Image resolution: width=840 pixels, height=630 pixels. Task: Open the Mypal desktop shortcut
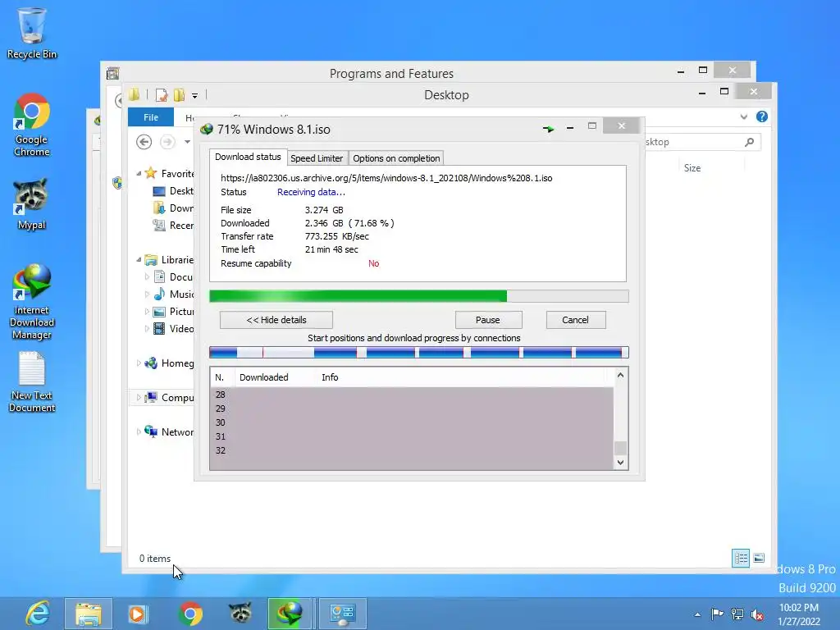[32, 203]
